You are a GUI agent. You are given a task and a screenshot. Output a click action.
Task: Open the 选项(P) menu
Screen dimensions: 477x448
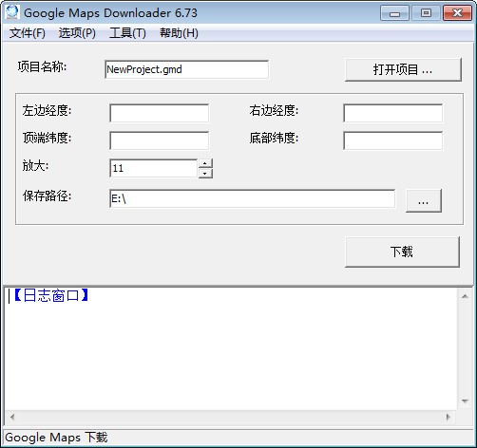[77, 33]
